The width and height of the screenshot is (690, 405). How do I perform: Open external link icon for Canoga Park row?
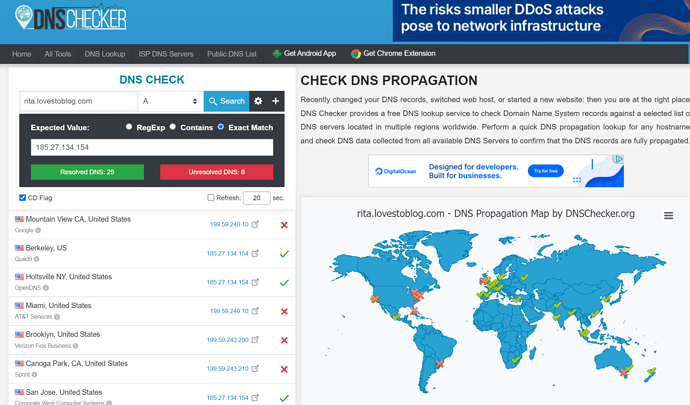pyautogui.click(x=255, y=368)
